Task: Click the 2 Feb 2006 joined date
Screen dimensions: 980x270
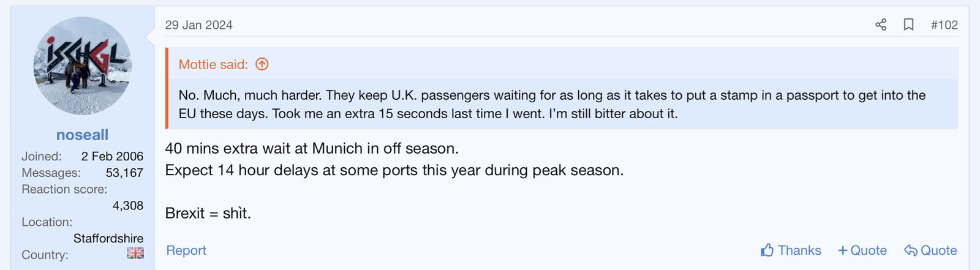Action: pyautogui.click(x=112, y=156)
